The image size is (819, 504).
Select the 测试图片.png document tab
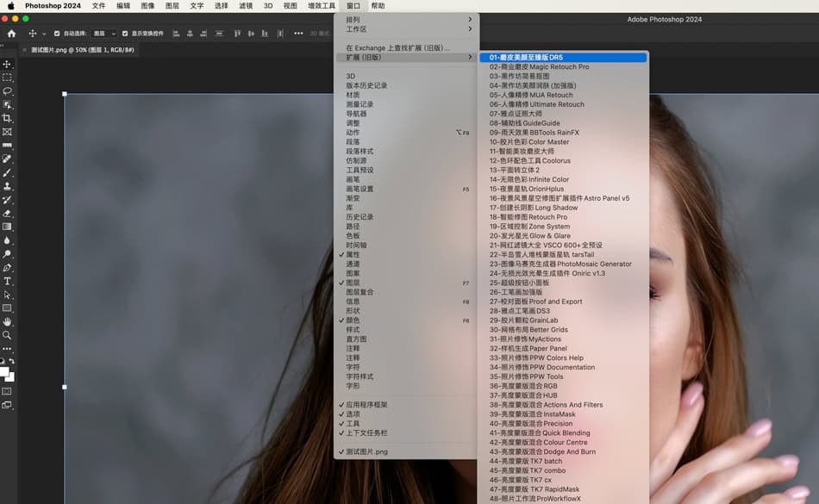click(82, 50)
